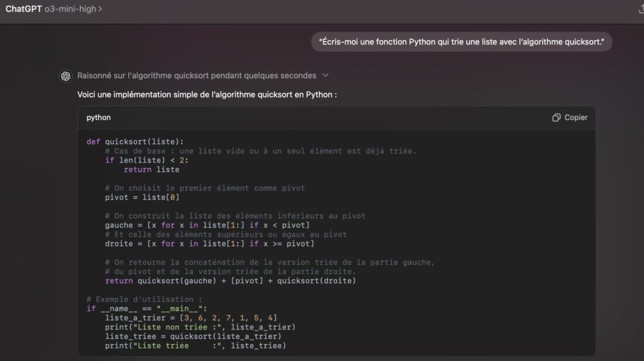Expand the reasoning details chevron
644x361 pixels.
325,75
